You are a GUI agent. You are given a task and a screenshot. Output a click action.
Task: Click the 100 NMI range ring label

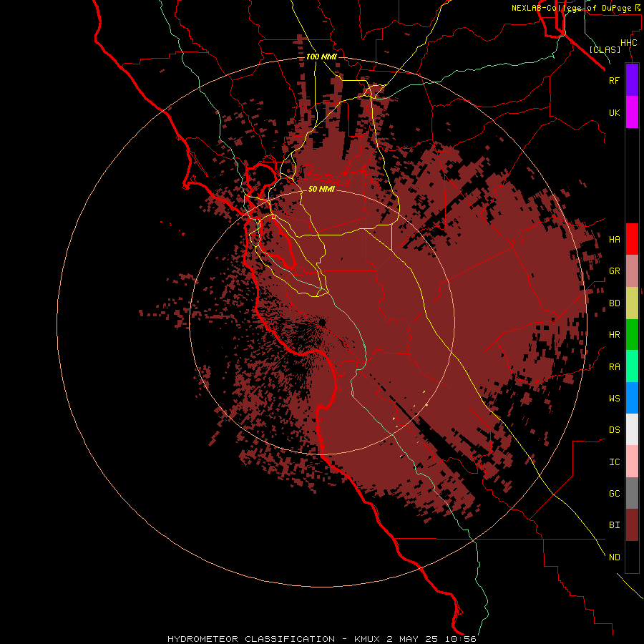[x=321, y=57]
